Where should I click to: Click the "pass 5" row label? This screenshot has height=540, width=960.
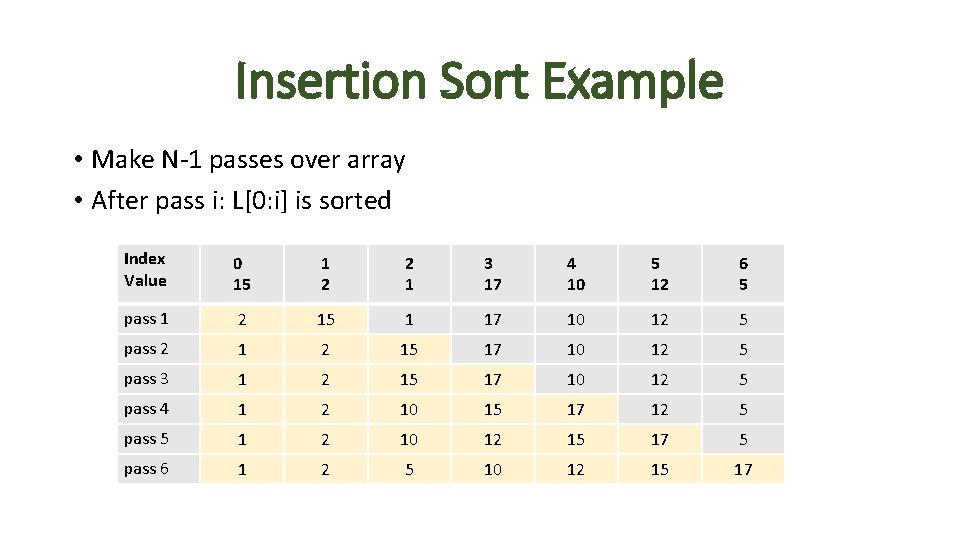pyautogui.click(x=158, y=439)
